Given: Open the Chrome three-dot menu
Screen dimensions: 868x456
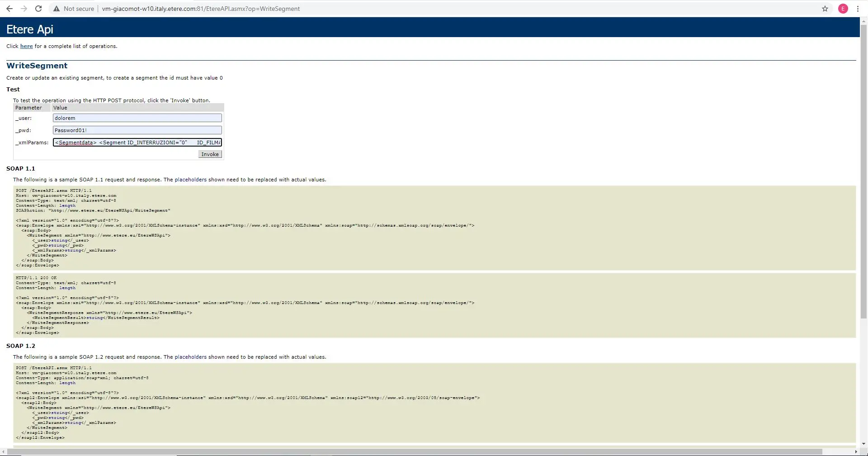Looking at the screenshot, I should 858,9.
